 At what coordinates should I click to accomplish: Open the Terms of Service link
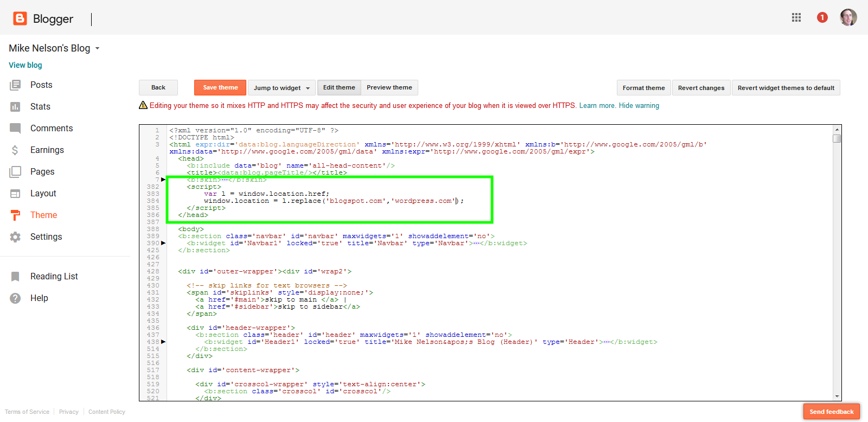pyautogui.click(x=27, y=412)
